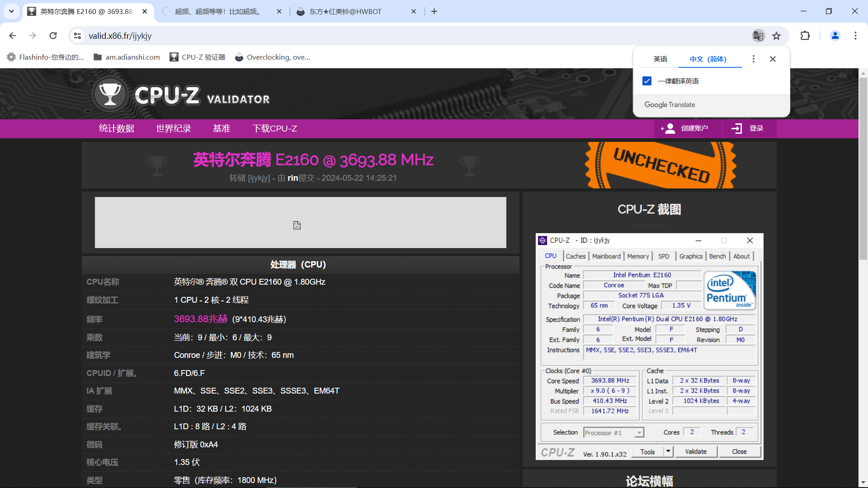Image resolution: width=868 pixels, height=488 pixels.
Task: Open Processor #1 selection dropdown
Action: (613, 433)
